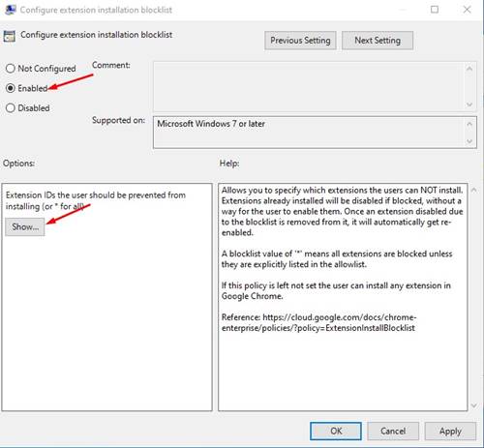Screen dimensions: 484x448
Task: Click the policy setting icon beside heading
Action: point(10,36)
